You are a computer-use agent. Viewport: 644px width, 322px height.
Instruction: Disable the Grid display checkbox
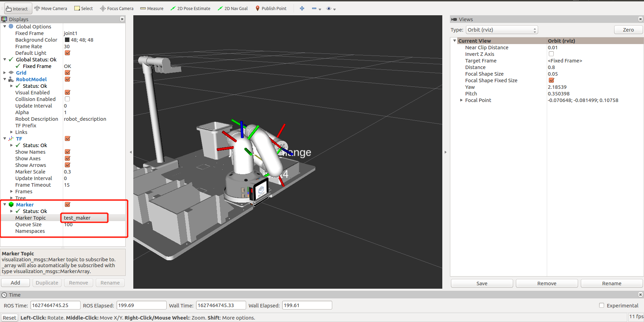tap(68, 73)
